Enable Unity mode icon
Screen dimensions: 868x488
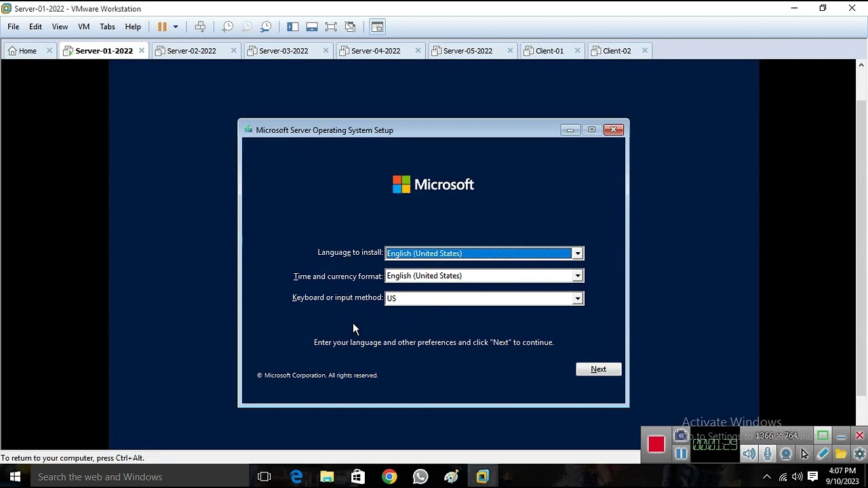pyautogui.click(x=350, y=26)
